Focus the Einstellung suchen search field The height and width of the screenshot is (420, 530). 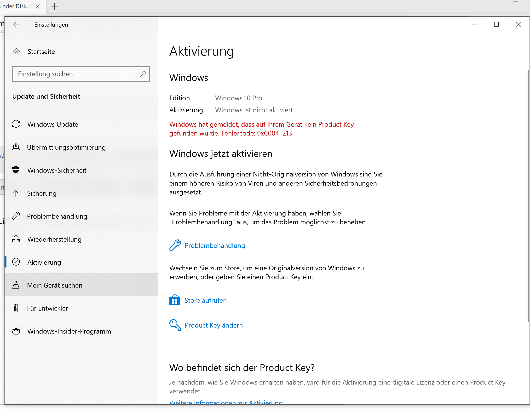pyautogui.click(x=81, y=74)
